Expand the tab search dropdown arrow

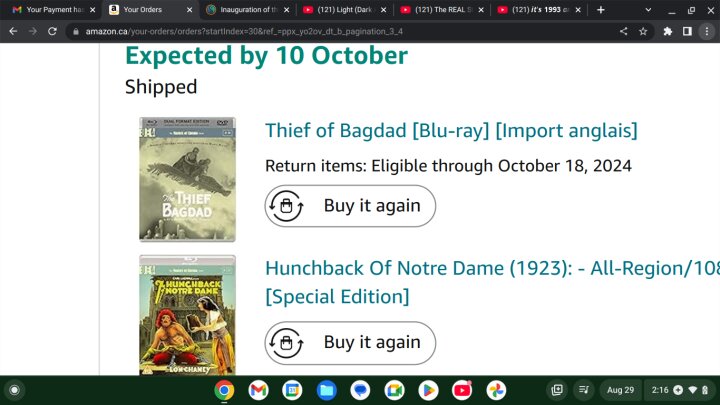[648, 10]
